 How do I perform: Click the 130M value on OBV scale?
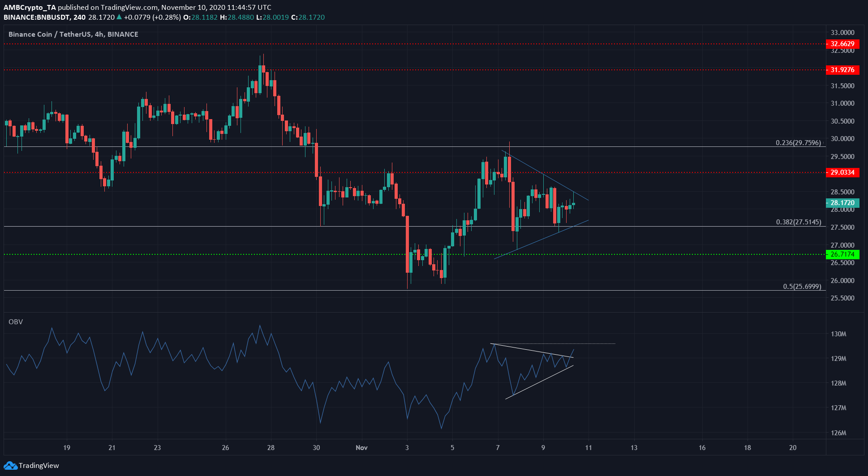coord(838,334)
